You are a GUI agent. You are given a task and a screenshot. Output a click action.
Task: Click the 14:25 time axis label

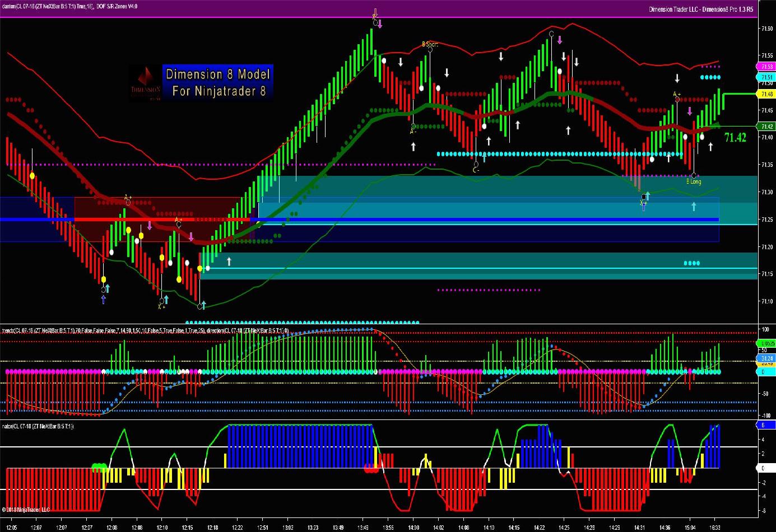[x=564, y=528]
